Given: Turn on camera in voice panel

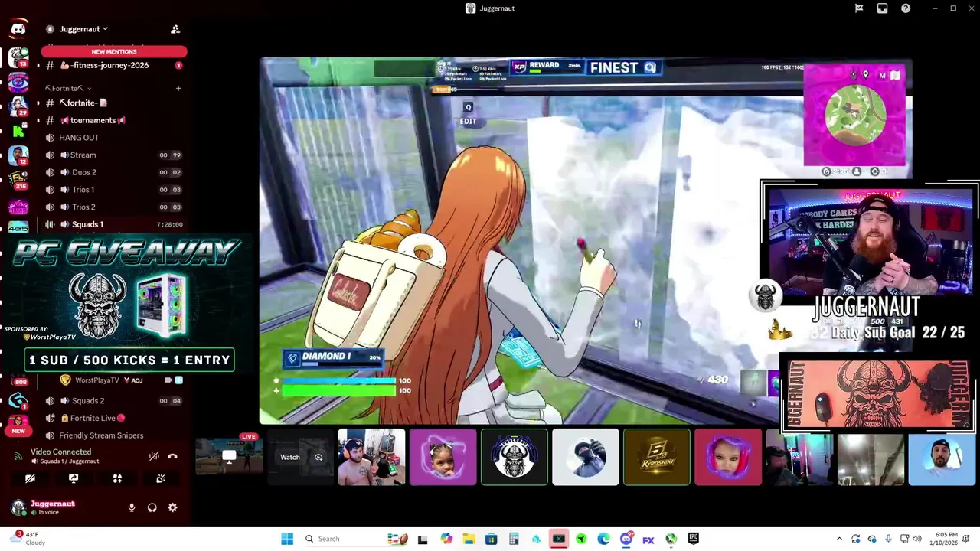Looking at the screenshot, I should click(x=30, y=478).
